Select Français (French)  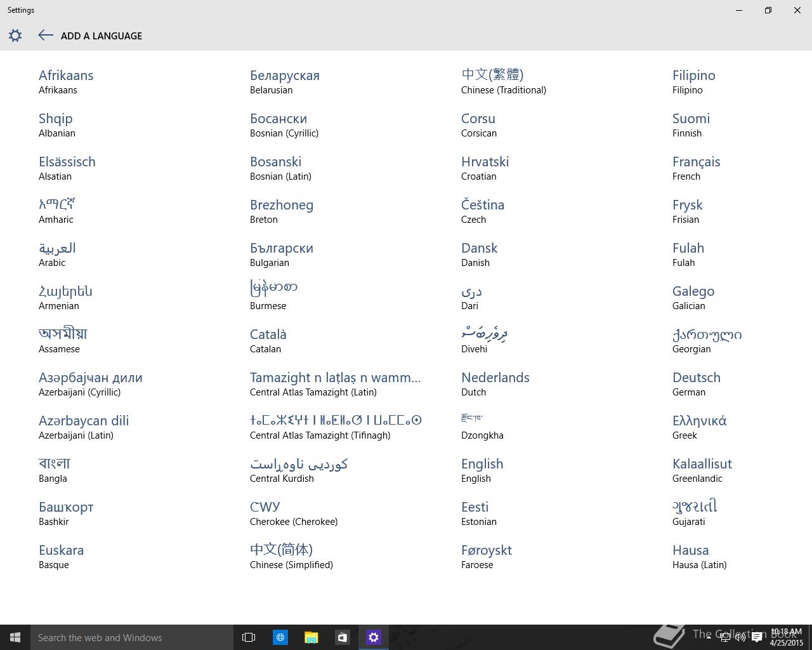[697, 168]
